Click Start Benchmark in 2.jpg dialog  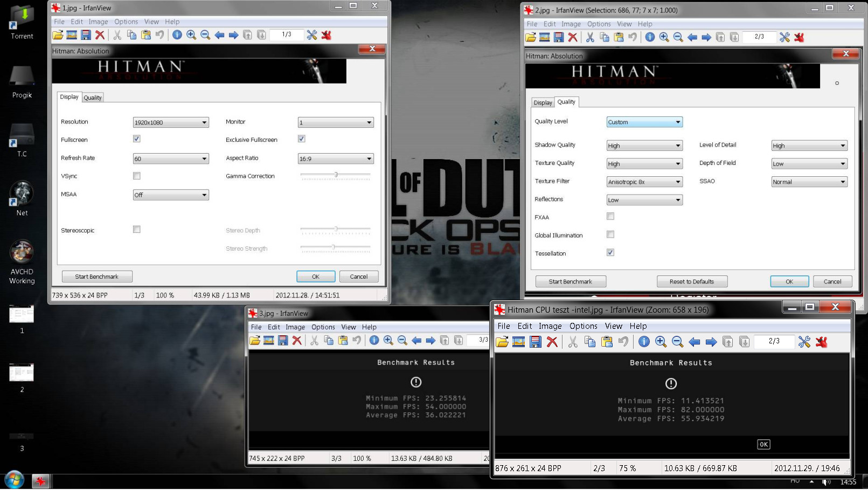[x=571, y=281]
